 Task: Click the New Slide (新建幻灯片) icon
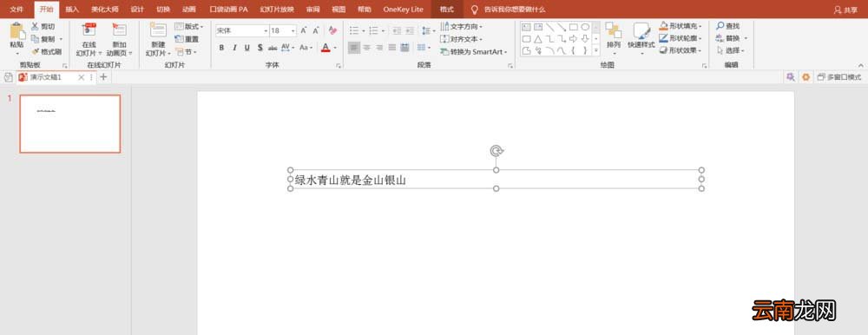(158, 30)
